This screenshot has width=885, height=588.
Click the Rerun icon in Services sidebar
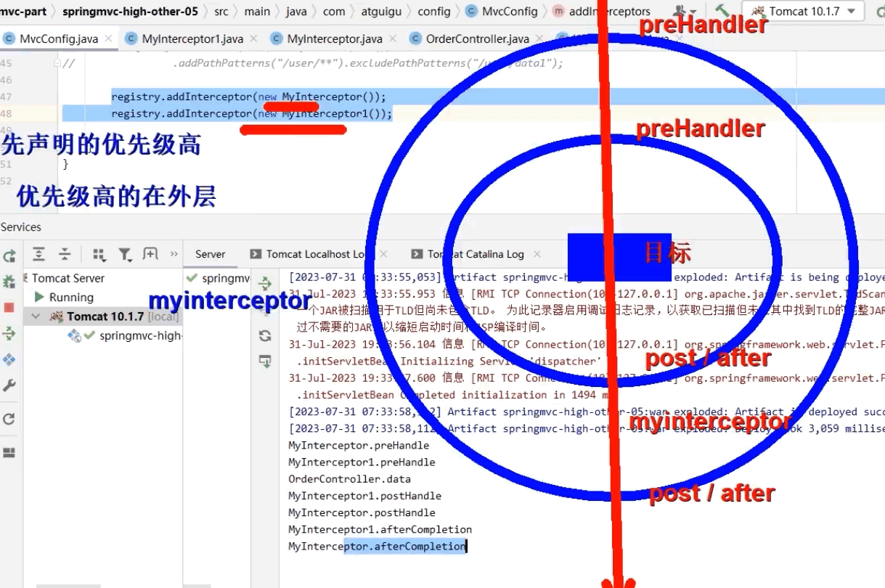(x=9, y=256)
